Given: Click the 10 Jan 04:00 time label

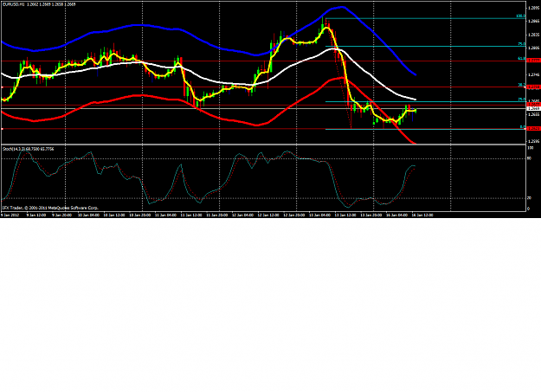Looking at the screenshot, I should (x=88, y=215).
